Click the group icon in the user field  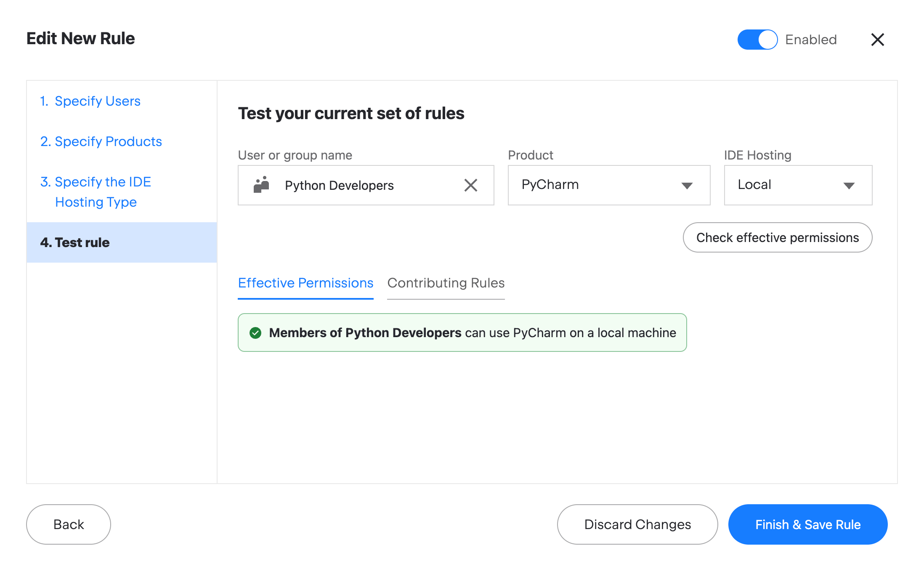261,185
